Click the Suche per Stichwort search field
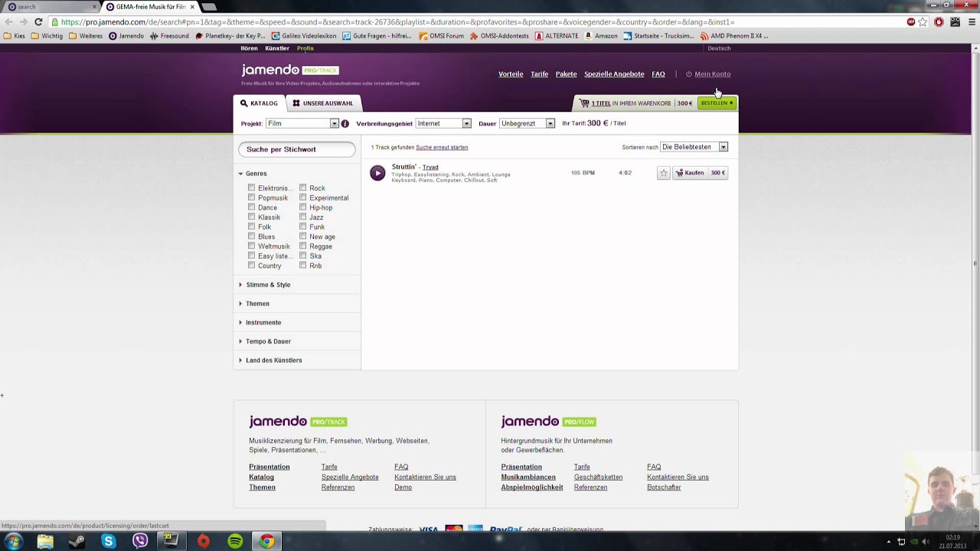 297,149
